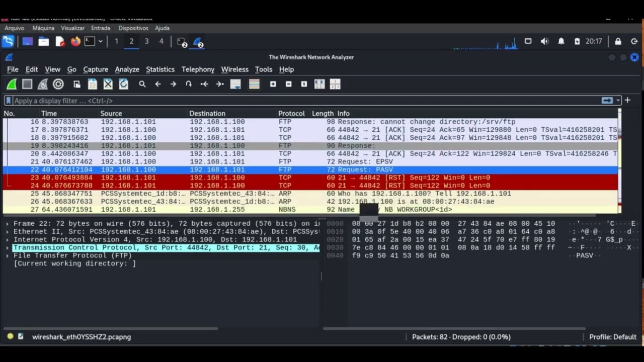Viewport: 644px width, 362px height.
Task: Zoom out packet text
Action: [288, 84]
